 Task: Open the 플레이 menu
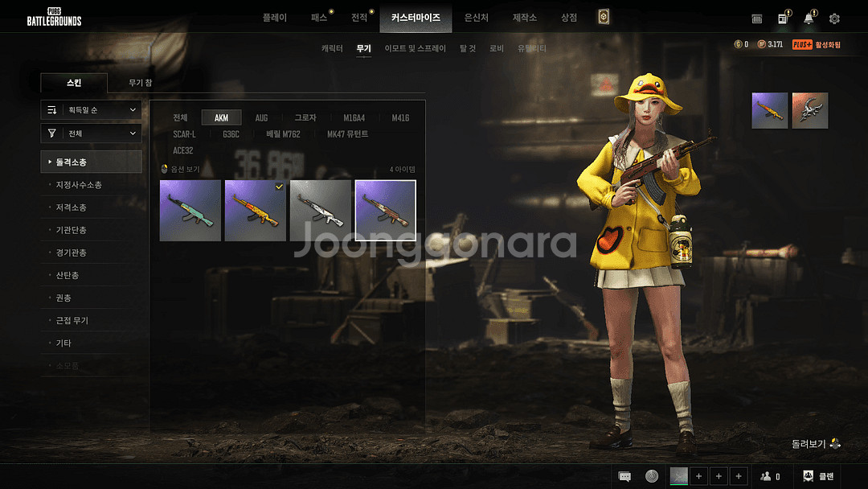[x=275, y=18]
